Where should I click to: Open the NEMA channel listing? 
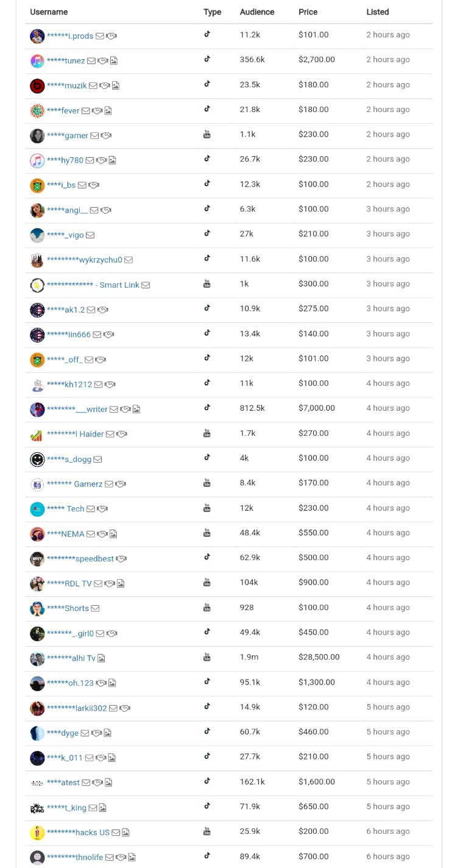tap(66, 534)
